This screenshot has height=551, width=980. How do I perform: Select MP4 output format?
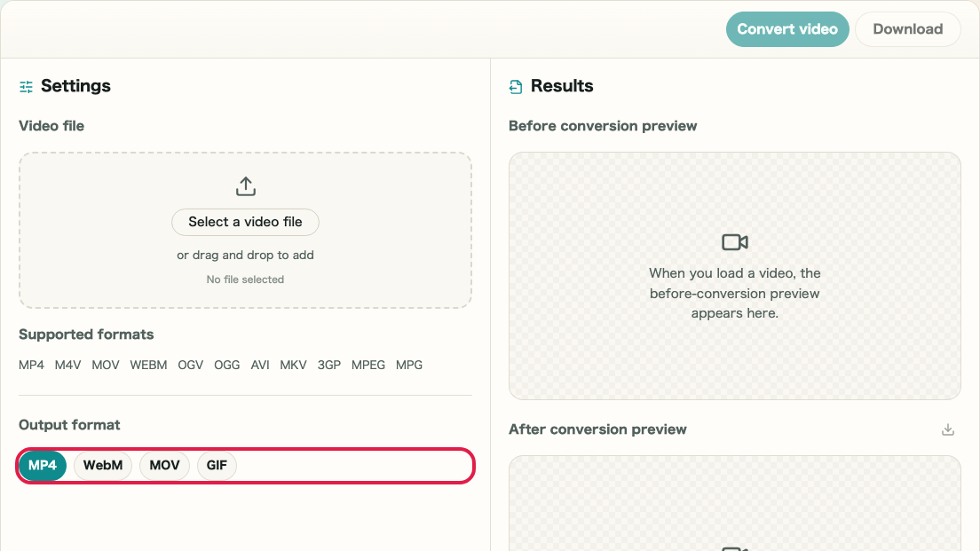[x=43, y=466]
